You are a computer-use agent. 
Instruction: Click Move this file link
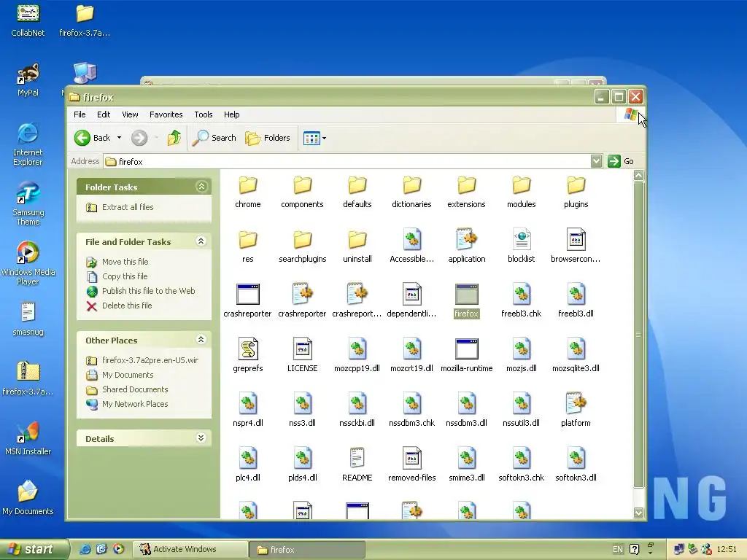click(x=125, y=262)
